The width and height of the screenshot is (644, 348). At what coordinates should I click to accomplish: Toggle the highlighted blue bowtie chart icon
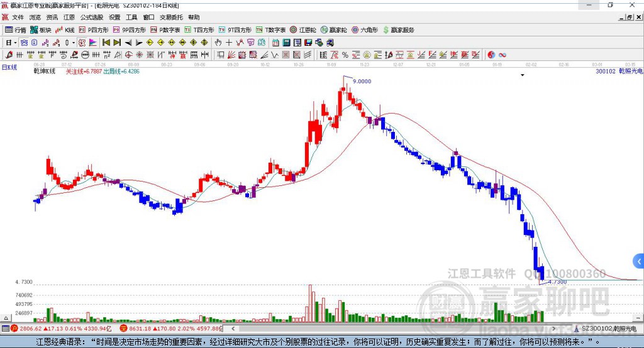pos(24,43)
